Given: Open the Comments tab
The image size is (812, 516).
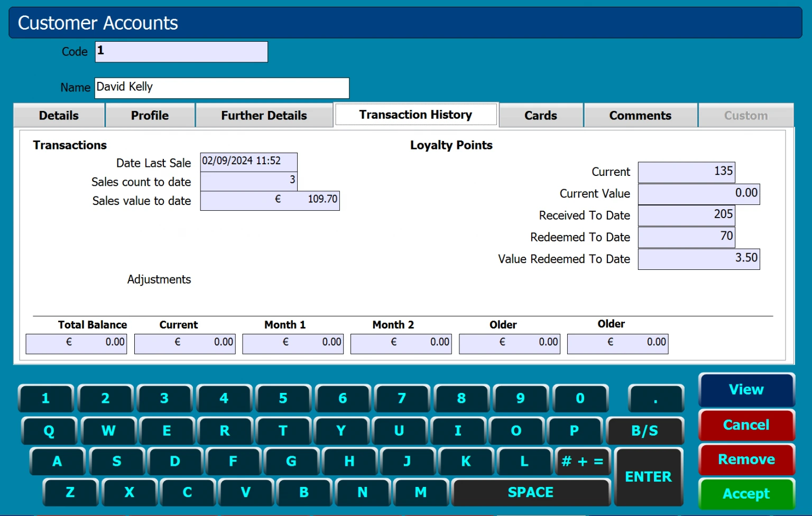Looking at the screenshot, I should [x=640, y=116].
